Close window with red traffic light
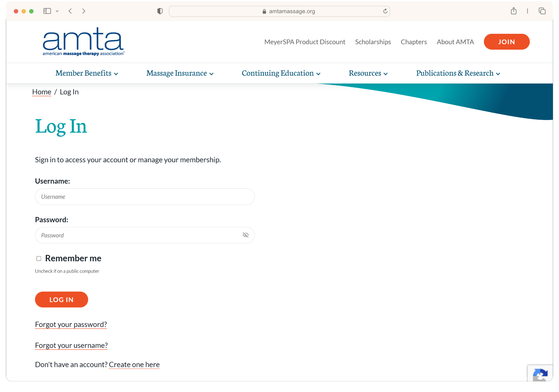The height and width of the screenshot is (392, 559). (x=16, y=11)
